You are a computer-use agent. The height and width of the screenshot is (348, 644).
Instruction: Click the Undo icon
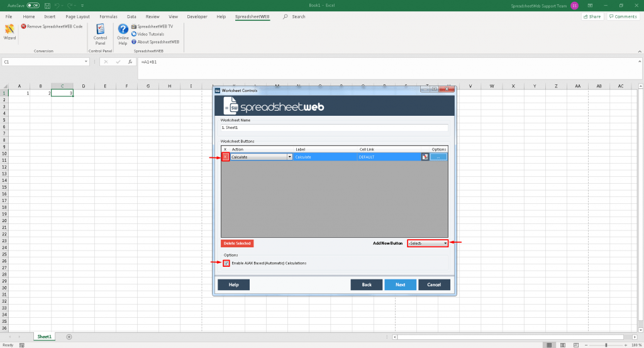[x=57, y=6]
